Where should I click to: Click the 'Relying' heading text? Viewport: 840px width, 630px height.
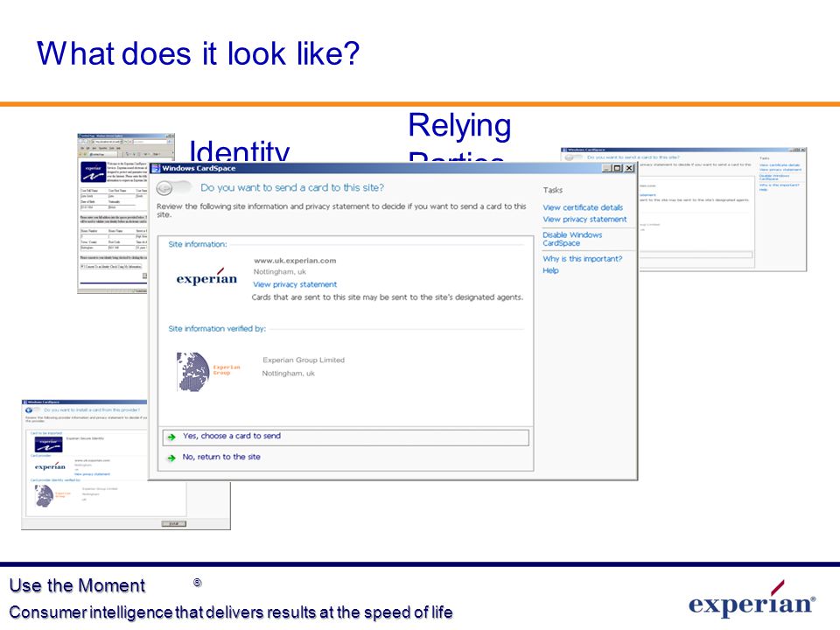point(459,126)
